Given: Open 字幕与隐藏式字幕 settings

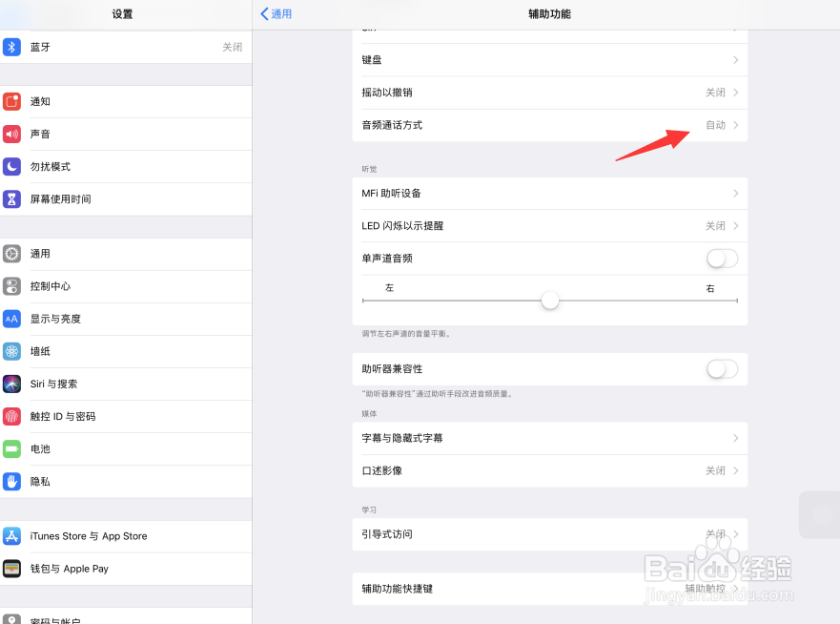Looking at the screenshot, I should (549, 437).
